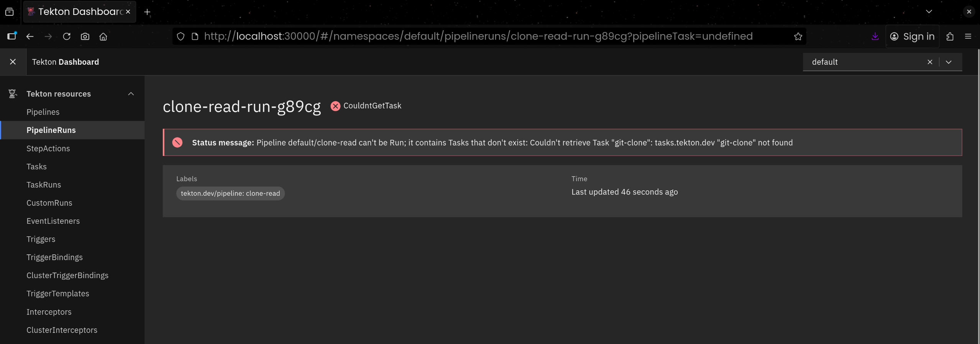This screenshot has width=980, height=344.
Task: Open TaskRuns in the sidebar
Action: [44, 185]
